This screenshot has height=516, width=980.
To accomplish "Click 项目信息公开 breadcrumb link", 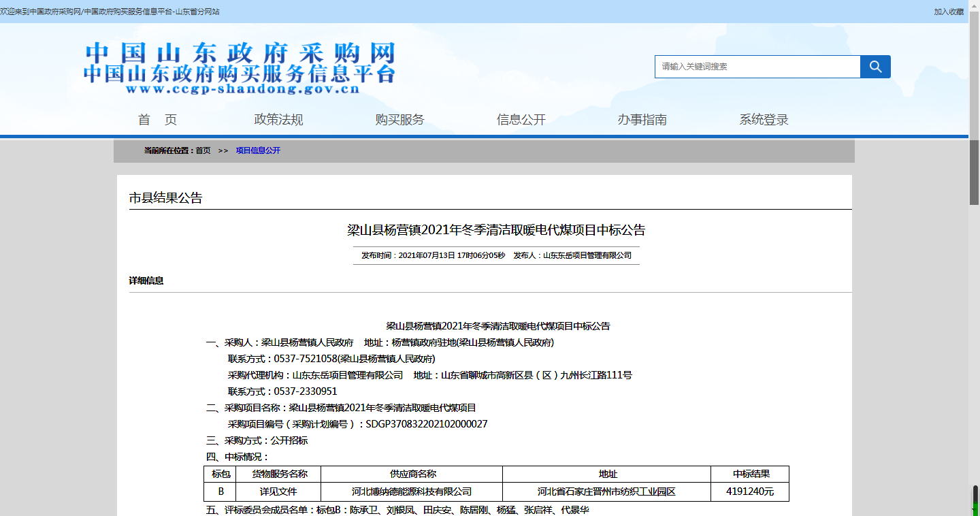I will 259,150.
